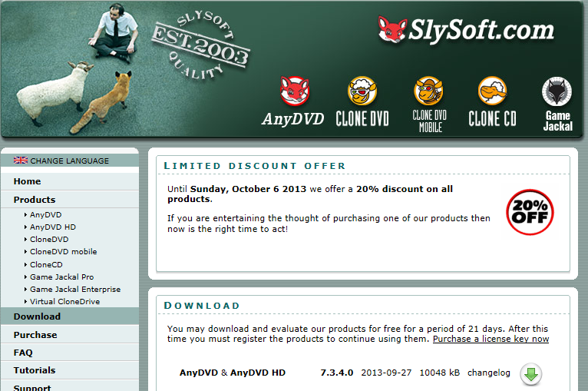Open the Tutorials section
Screen dimensions: 588x391
(70, 370)
